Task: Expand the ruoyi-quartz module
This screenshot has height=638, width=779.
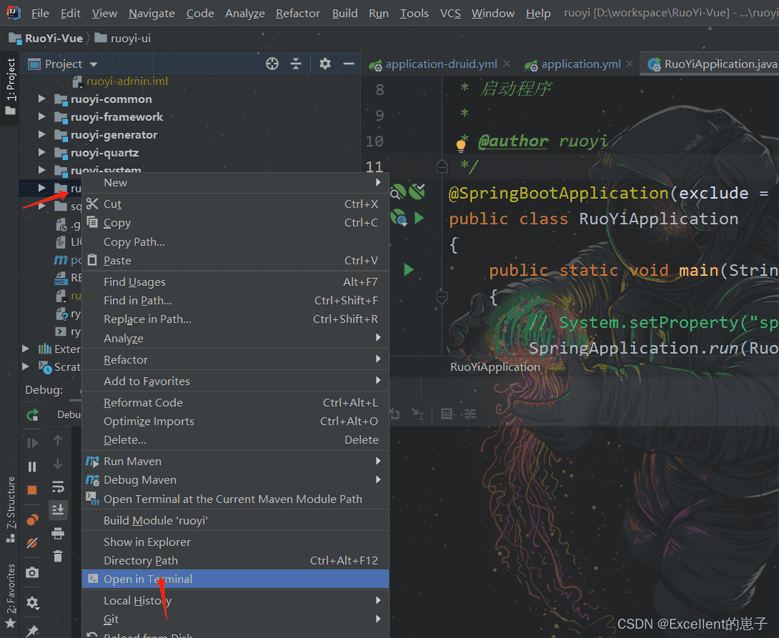Action: click(x=42, y=153)
